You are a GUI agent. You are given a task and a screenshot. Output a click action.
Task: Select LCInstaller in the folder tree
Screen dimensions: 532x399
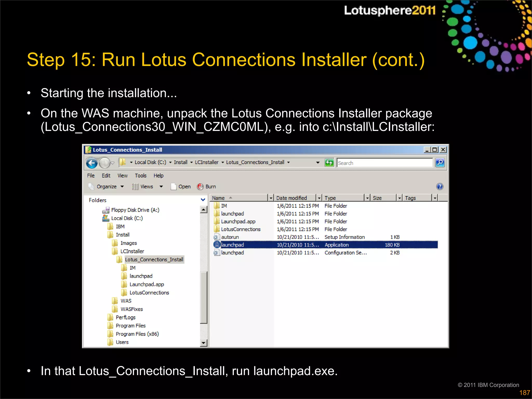tap(132, 251)
